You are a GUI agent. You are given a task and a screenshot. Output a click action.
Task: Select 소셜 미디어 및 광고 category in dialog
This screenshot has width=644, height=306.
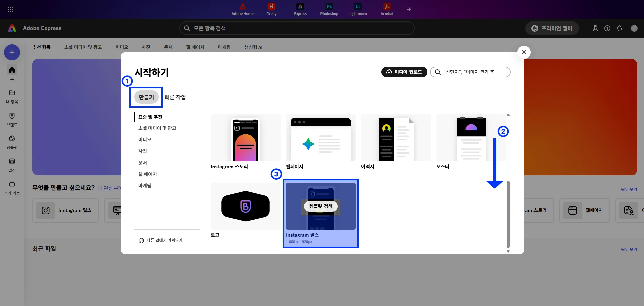coord(157,128)
